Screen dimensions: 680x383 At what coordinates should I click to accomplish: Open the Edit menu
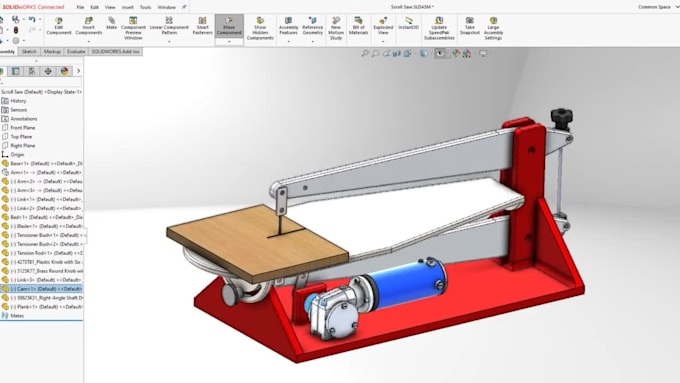(x=94, y=7)
